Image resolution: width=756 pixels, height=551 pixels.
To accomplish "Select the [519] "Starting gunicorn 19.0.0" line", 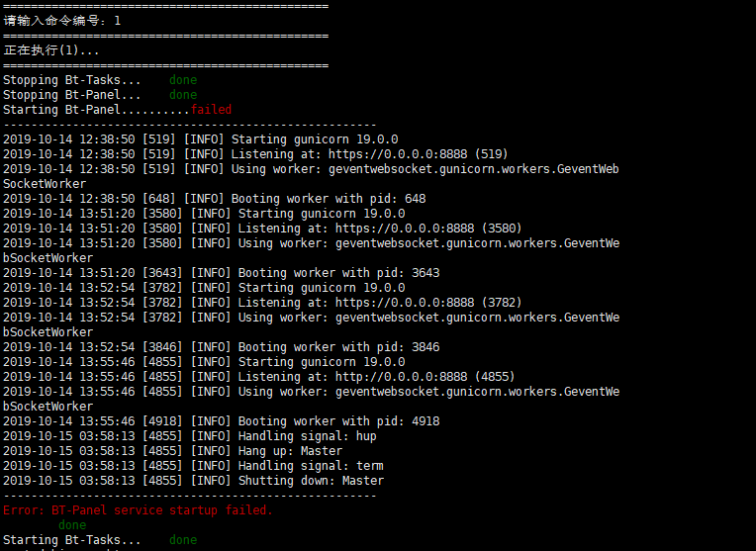I will pyautogui.click(x=201, y=139).
